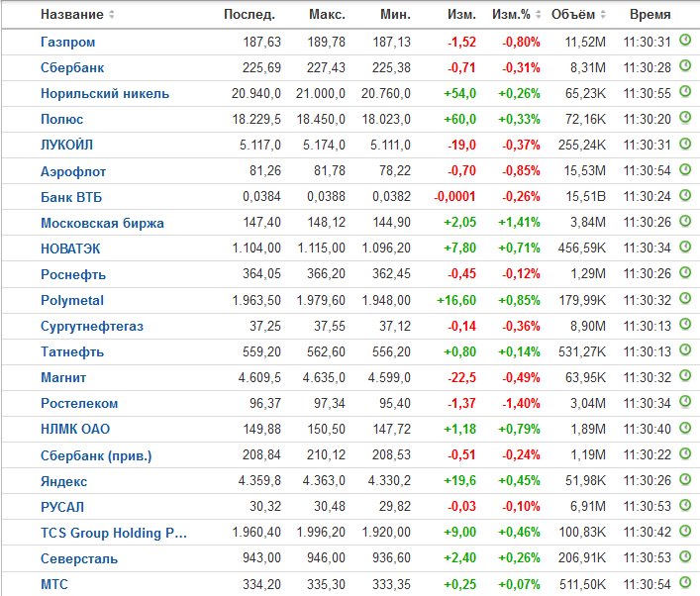Click the Макс. column header
Image resolution: width=700 pixels, height=596 pixels.
(x=327, y=14)
